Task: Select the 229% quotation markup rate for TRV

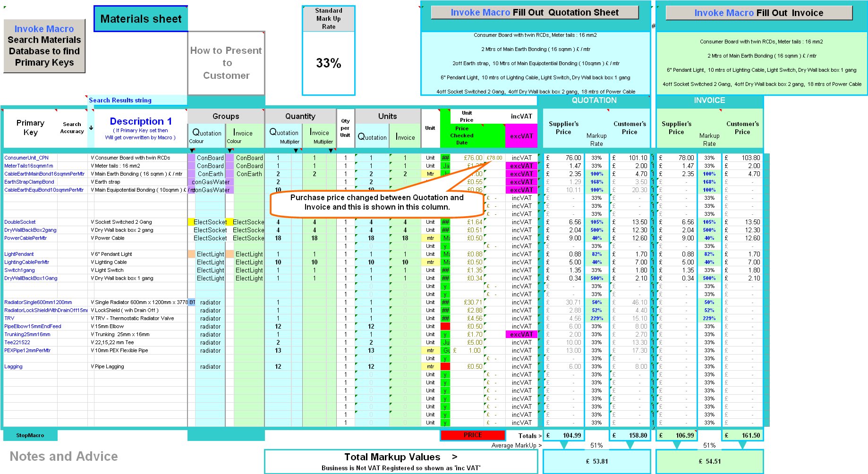Action: pyautogui.click(x=596, y=318)
